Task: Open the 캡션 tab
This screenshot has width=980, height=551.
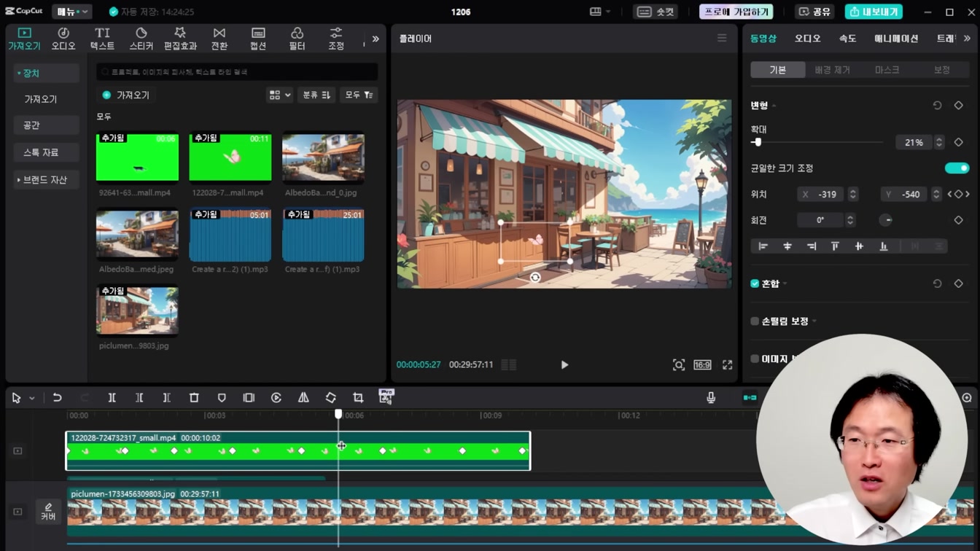Action: (x=258, y=39)
